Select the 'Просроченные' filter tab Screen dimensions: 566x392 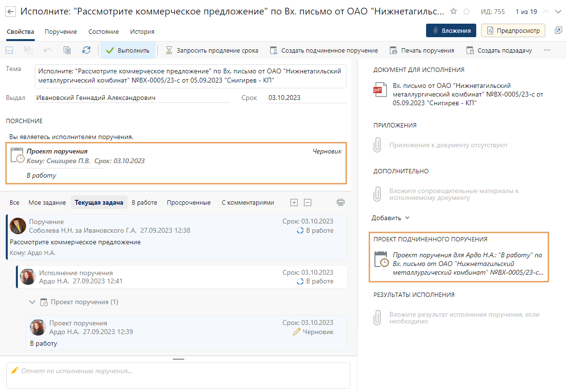pyautogui.click(x=189, y=202)
